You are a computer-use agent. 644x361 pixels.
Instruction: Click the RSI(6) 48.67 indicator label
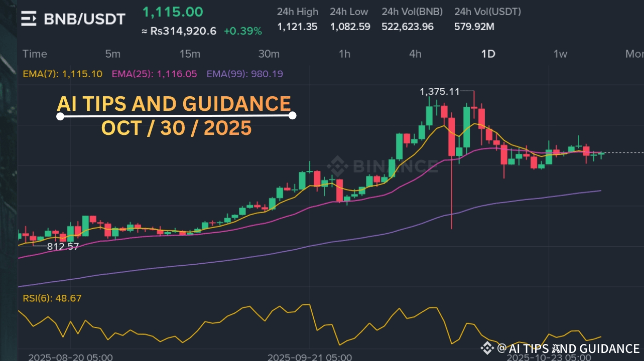point(52,298)
